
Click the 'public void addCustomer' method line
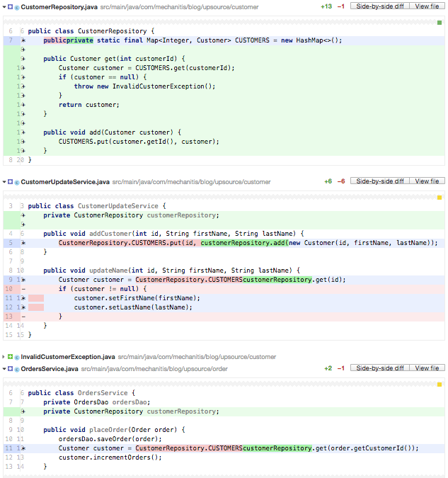click(x=173, y=234)
